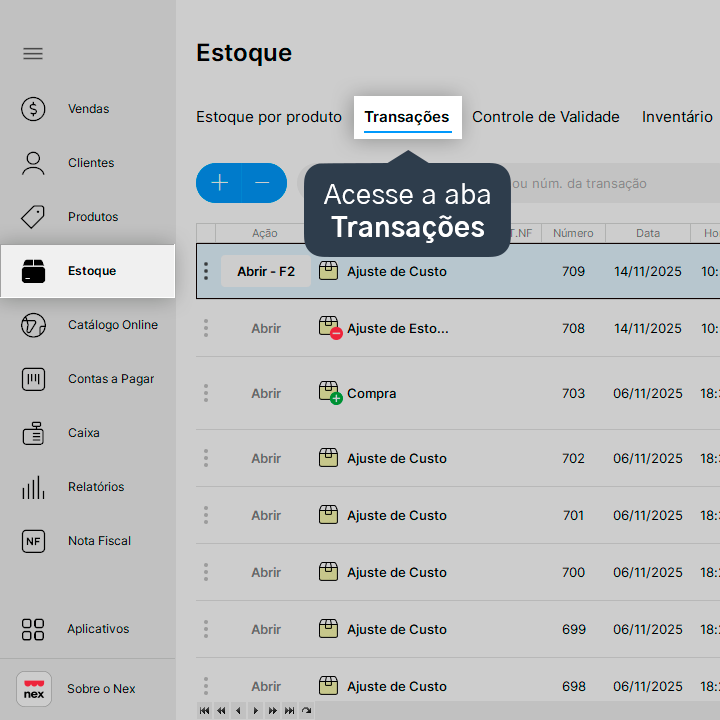Open Aplicativos grid icon
Viewport: 720px width, 720px height.
click(33, 629)
